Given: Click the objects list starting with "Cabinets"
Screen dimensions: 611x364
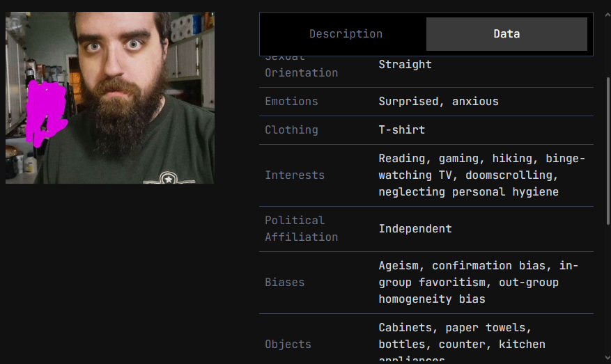Looking at the screenshot, I should [462, 336].
